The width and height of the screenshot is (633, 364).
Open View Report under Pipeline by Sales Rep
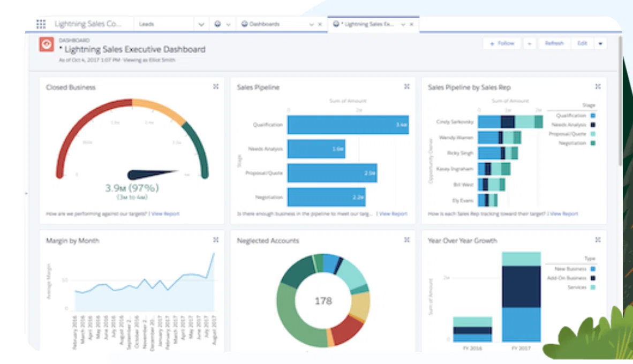pyautogui.click(x=564, y=214)
